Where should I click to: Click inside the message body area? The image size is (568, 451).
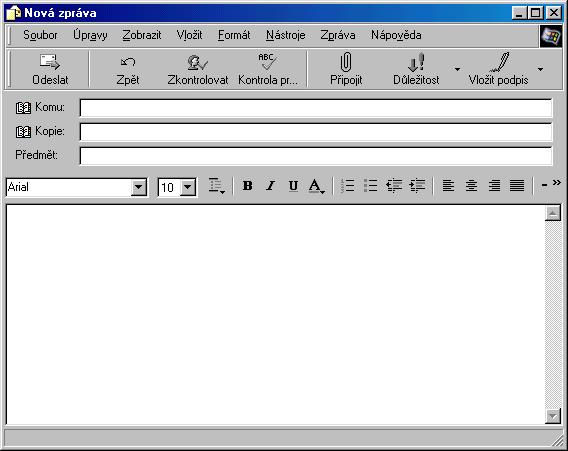[x=275, y=314]
